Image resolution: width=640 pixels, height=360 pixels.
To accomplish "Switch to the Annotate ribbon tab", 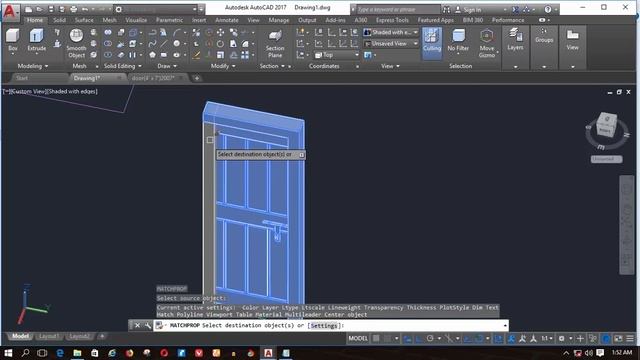I will [227, 20].
